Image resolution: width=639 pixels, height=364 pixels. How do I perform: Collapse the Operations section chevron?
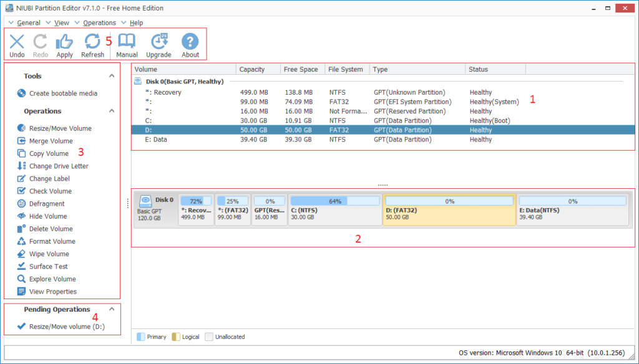click(112, 111)
